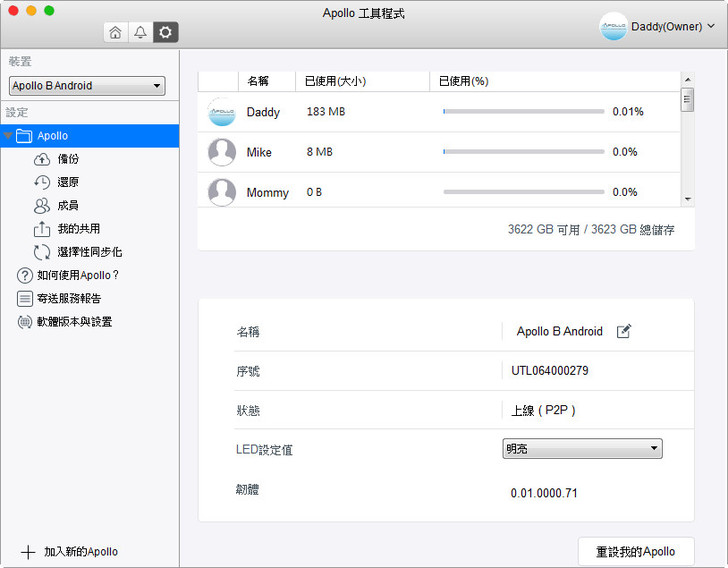Open notifications bell icon
The image size is (728, 568).
[x=141, y=32]
